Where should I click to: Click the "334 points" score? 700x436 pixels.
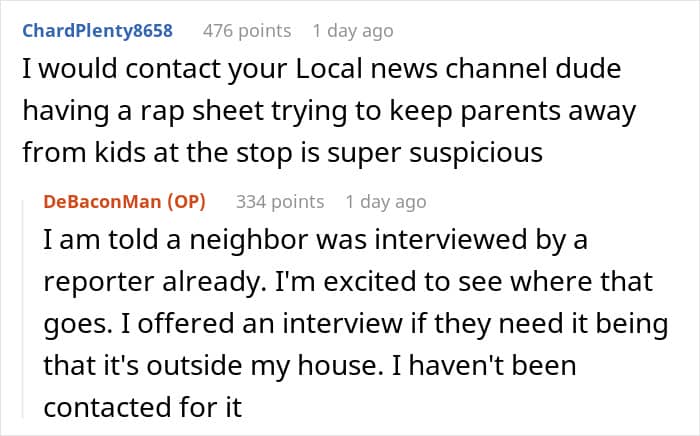coord(280,201)
